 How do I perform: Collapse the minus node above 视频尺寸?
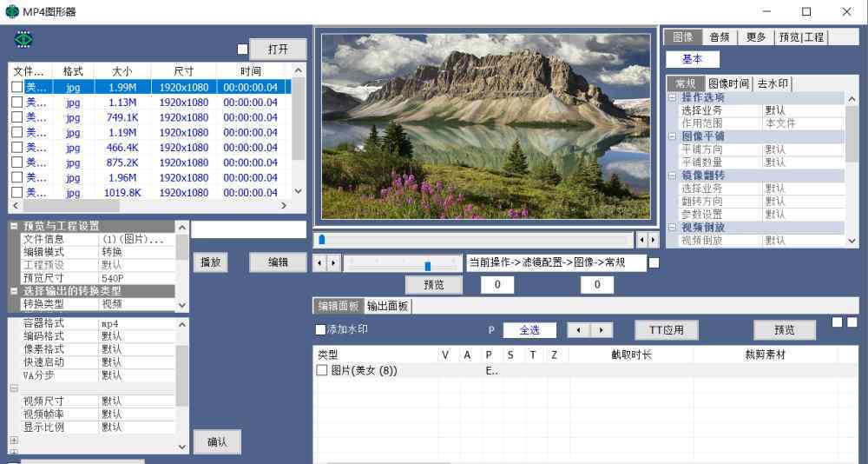pos(14,388)
